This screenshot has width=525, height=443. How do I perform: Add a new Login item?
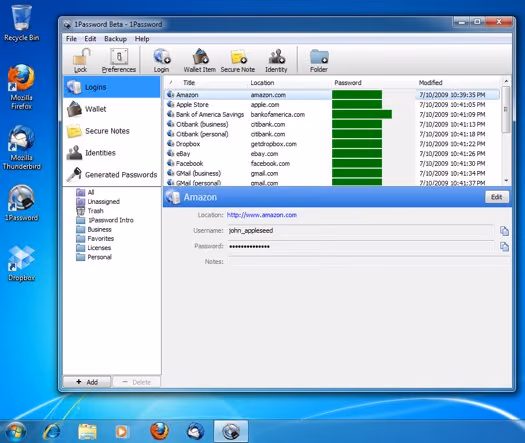click(161, 60)
